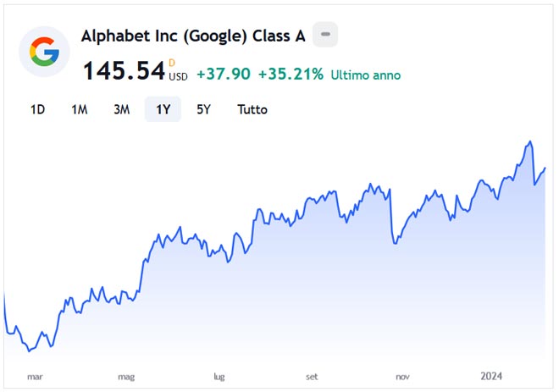The height and width of the screenshot is (392, 559).
Task: Click the gray minus button beside the title
Action: pos(326,36)
